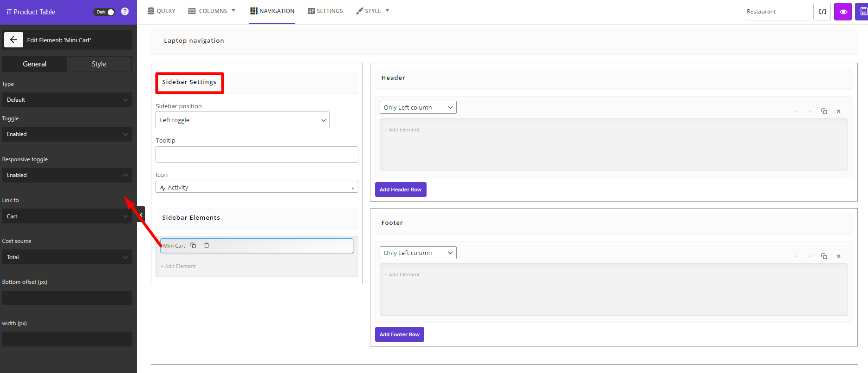Click the width (px) field
This screenshot has height=373, width=868.
[x=67, y=339]
